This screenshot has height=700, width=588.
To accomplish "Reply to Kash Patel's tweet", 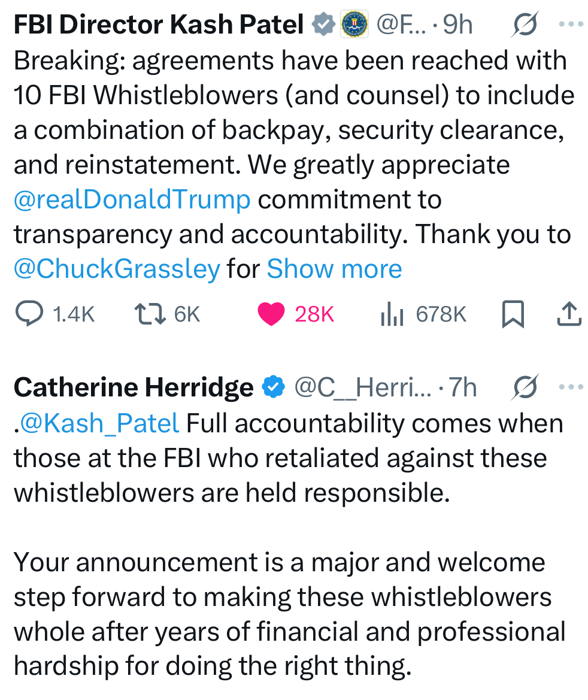I will tap(28, 314).
